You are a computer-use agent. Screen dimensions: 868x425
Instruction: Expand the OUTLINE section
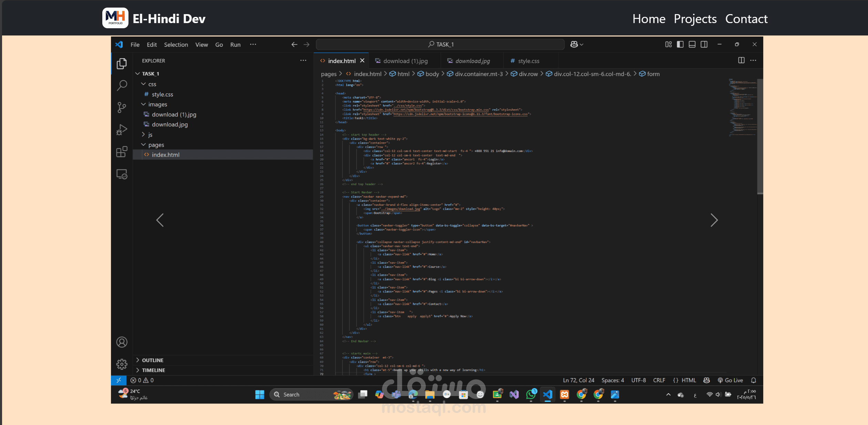point(153,360)
